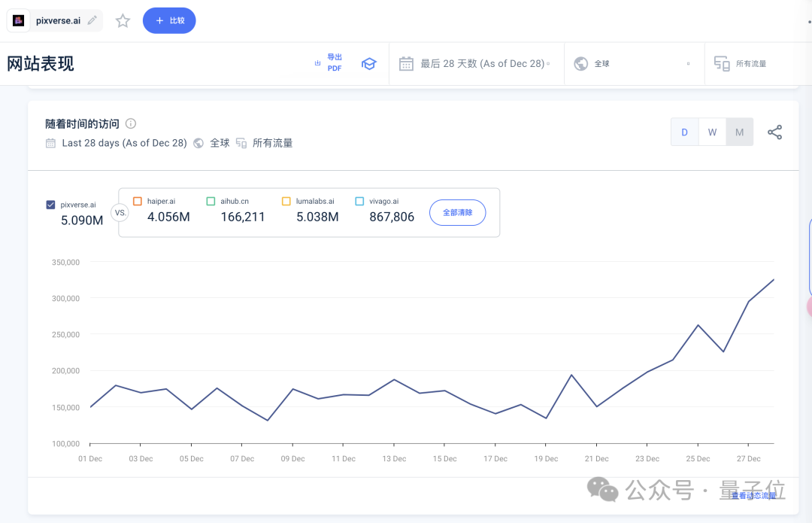Click the globe icon beside 全球 label

click(x=198, y=143)
